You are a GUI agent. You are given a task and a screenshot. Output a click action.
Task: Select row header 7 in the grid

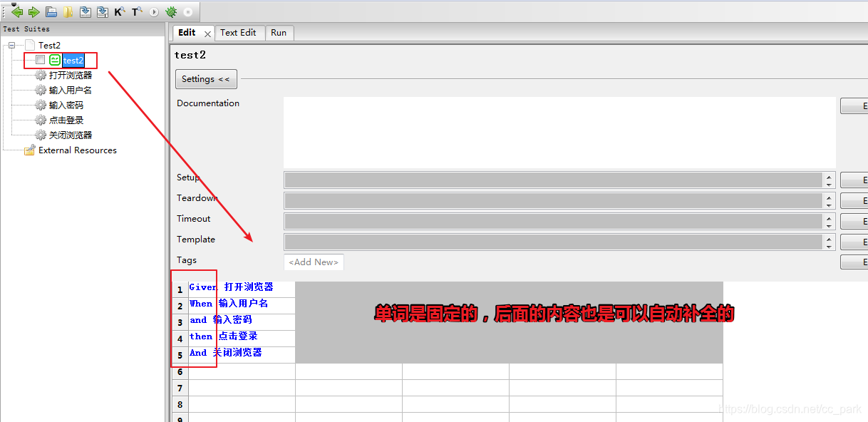(x=180, y=388)
